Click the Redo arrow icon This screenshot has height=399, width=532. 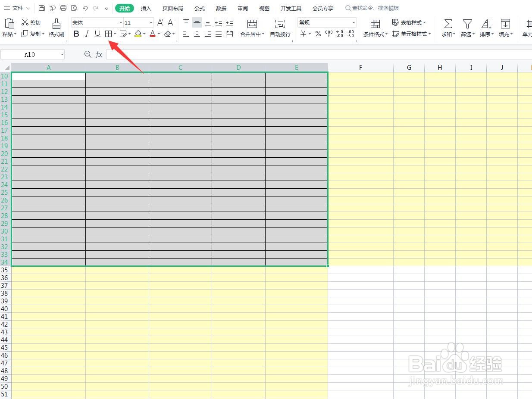pyautogui.click(x=95, y=8)
